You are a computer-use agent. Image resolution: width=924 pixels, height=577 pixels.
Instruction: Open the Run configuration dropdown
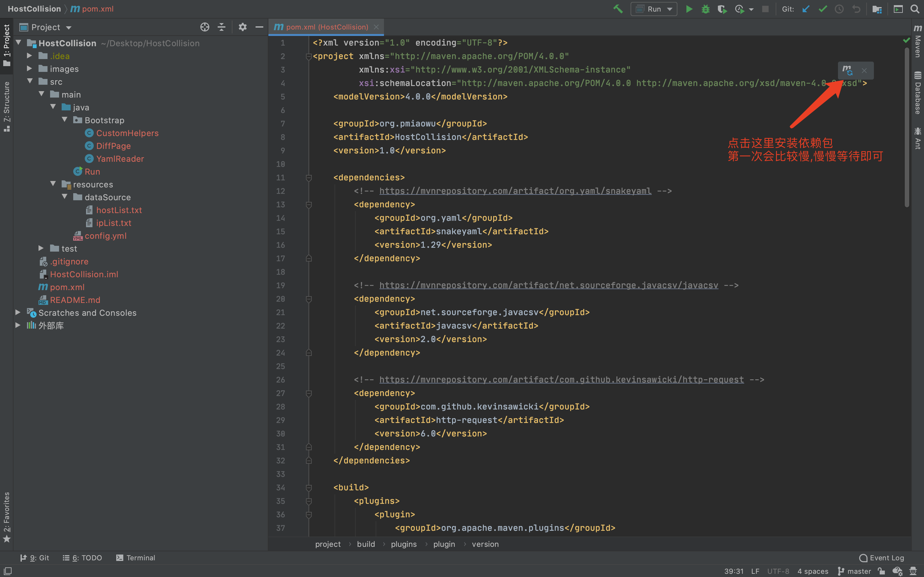(654, 9)
